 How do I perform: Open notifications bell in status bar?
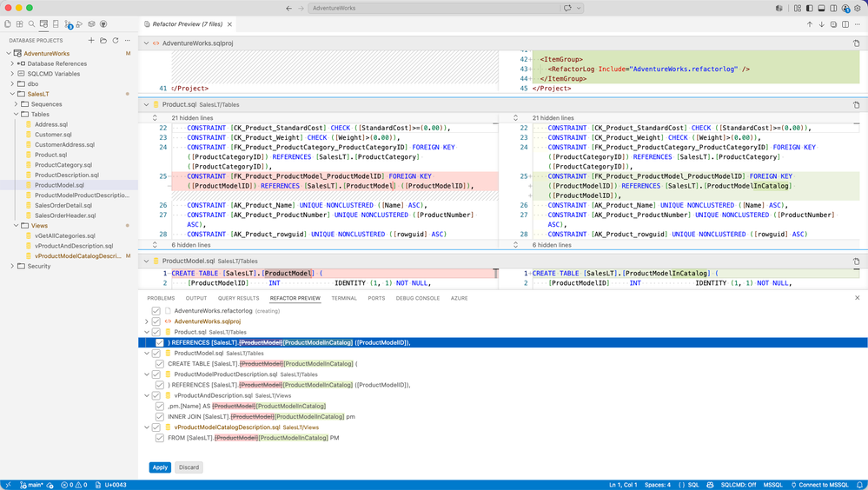(859, 485)
